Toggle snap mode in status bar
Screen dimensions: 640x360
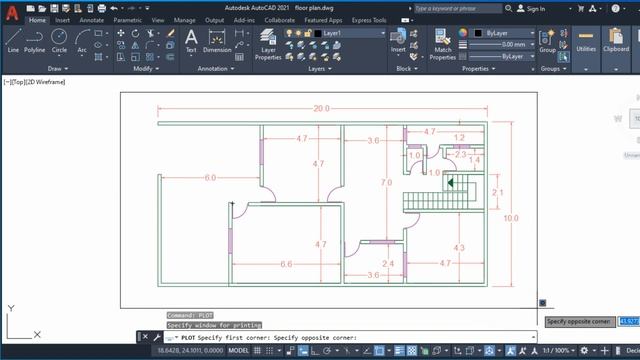[270, 351]
